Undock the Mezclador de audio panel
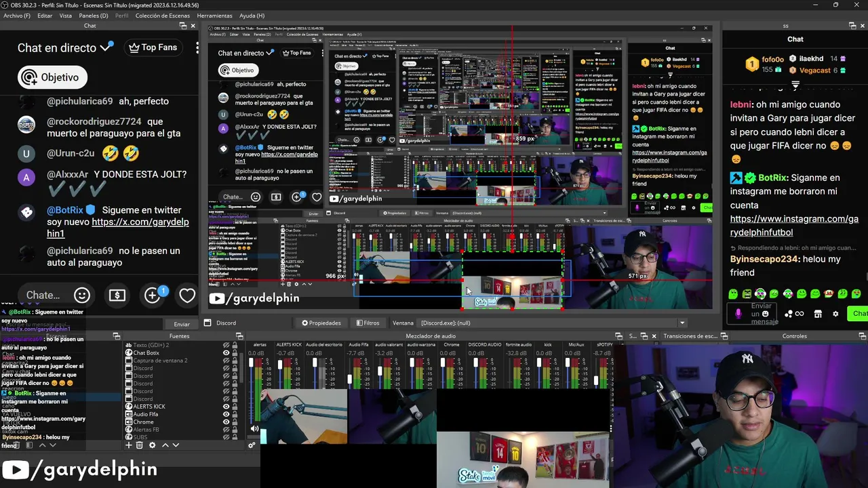 click(x=618, y=336)
